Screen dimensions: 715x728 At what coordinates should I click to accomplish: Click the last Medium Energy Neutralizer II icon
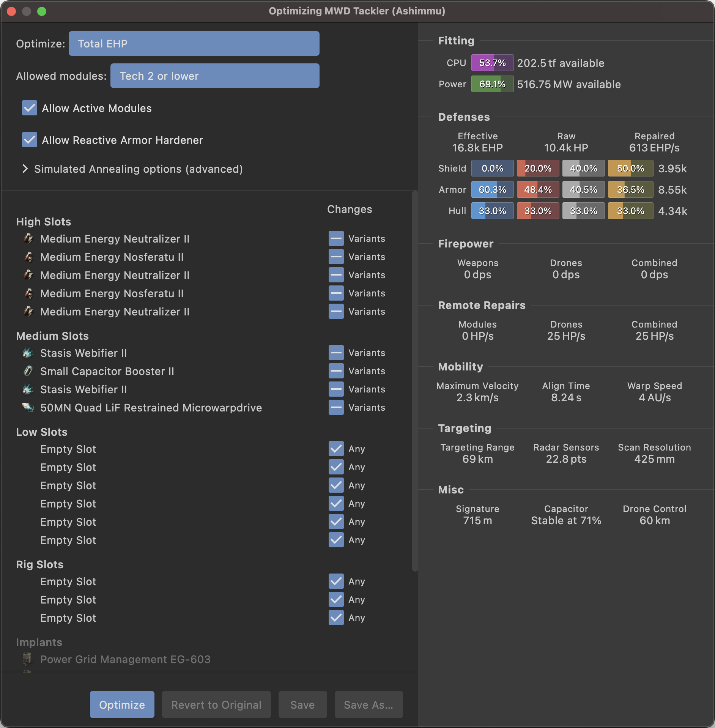click(29, 312)
